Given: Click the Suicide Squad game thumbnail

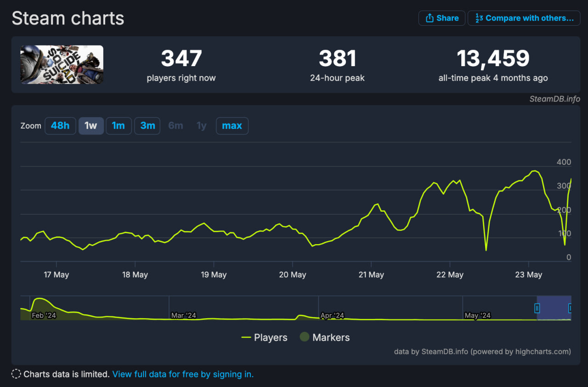Looking at the screenshot, I should 62,64.
